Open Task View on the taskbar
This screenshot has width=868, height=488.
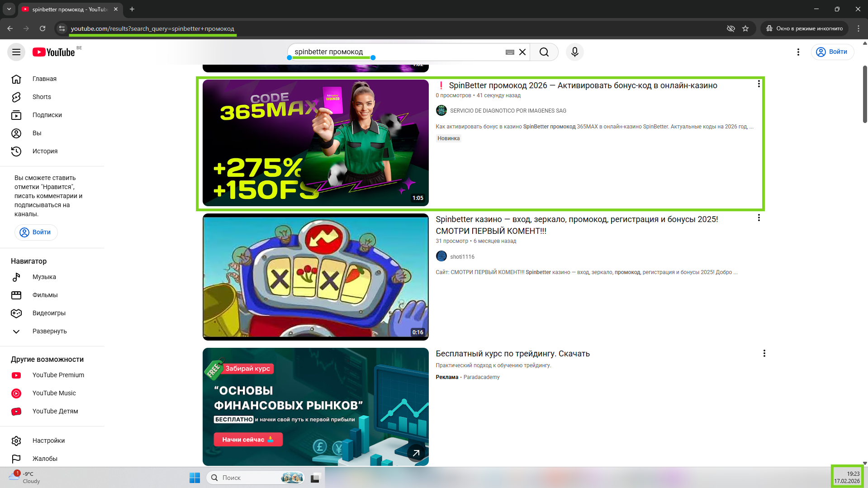point(315,478)
